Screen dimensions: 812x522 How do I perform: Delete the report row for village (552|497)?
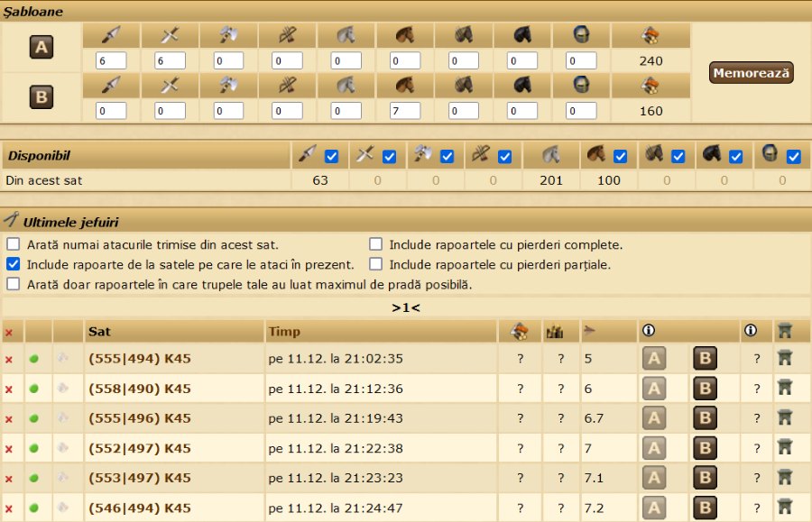pyautogui.click(x=9, y=448)
